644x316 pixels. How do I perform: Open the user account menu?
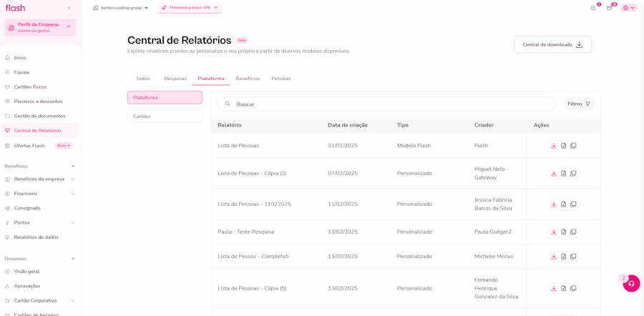pos(628,8)
